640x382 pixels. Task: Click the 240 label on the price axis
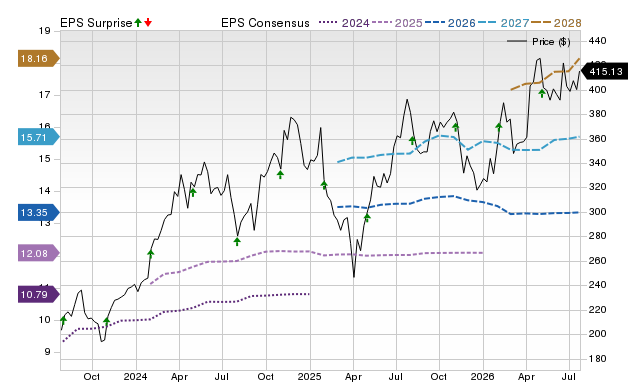598,285
